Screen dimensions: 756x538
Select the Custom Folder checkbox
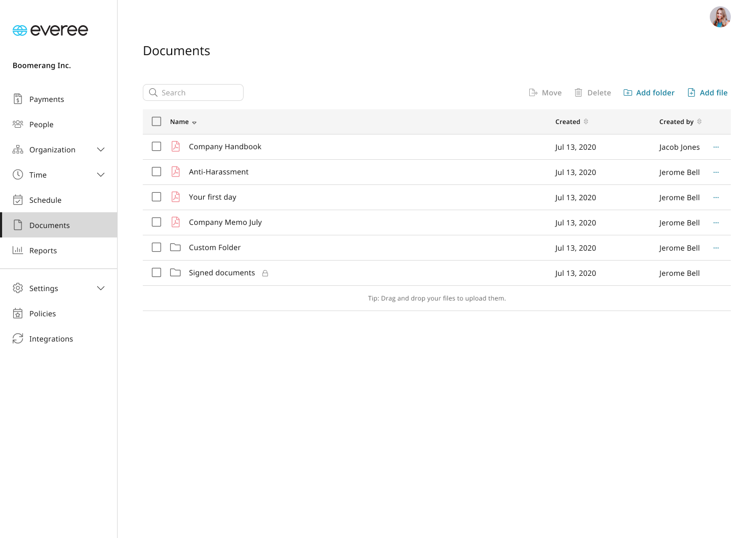156,247
